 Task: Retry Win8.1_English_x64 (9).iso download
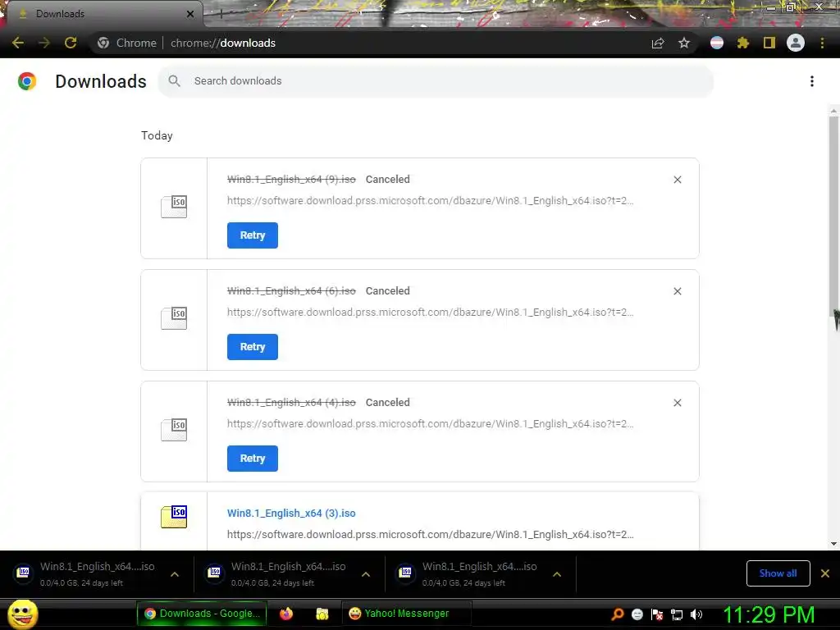click(253, 235)
